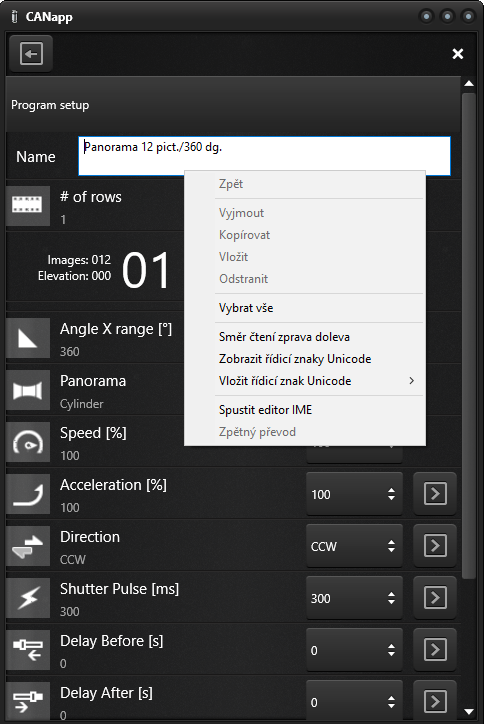Click the Direction arrows icon

pos(28,546)
